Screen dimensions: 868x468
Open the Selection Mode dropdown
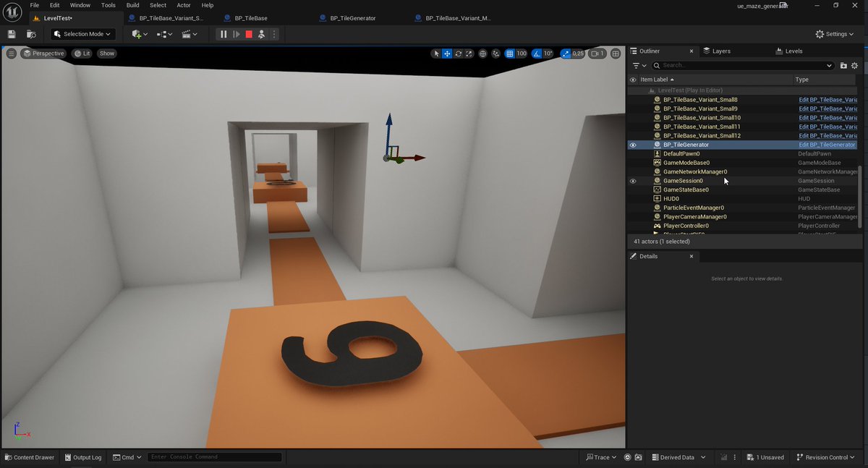[x=83, y=34]
